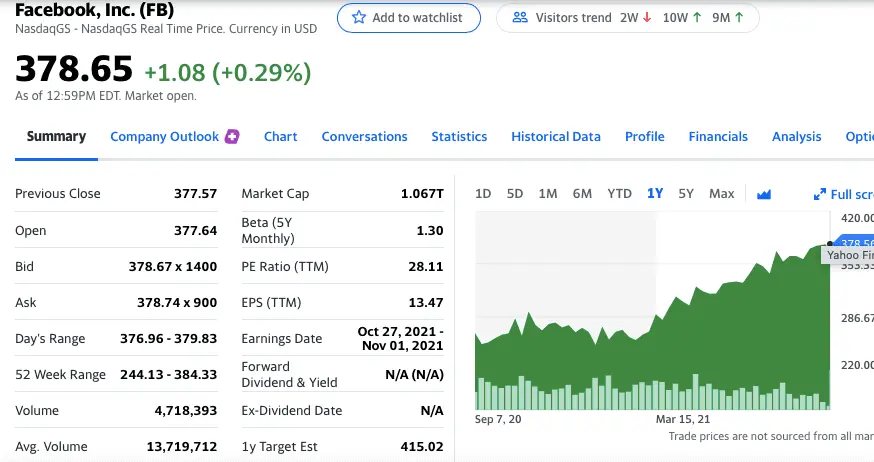The width and height of the screenshot is (874, 462).
Task: Click the EPS value 13.47
Action: tap(426, 303)
